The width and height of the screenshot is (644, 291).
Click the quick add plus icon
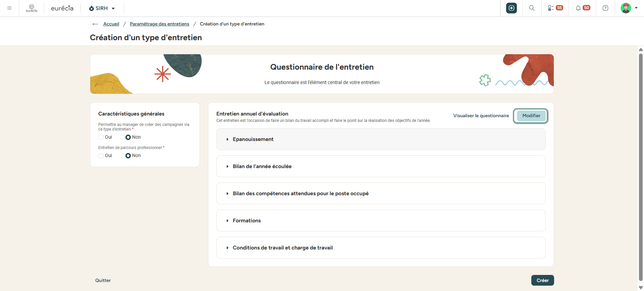512,8
